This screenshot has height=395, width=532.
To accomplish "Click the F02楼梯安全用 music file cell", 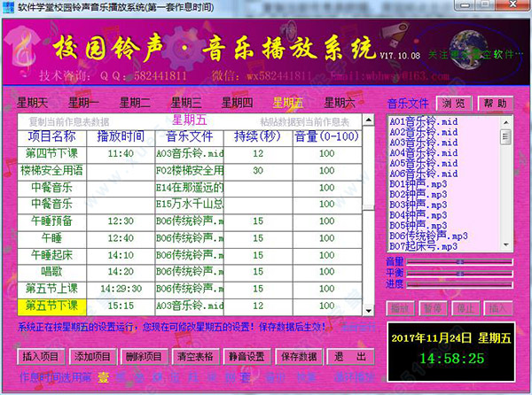I will tap(190, 170).
